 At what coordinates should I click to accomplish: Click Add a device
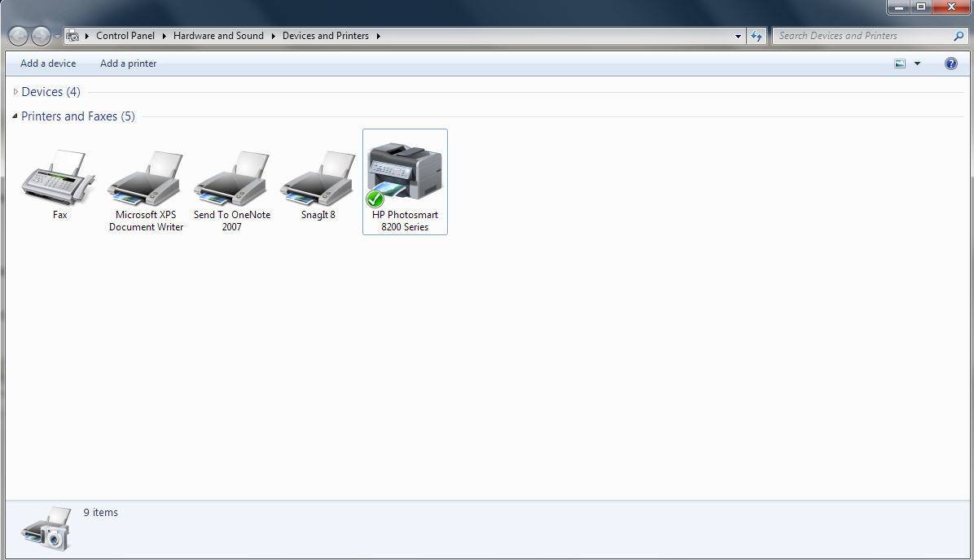(47, 63)
